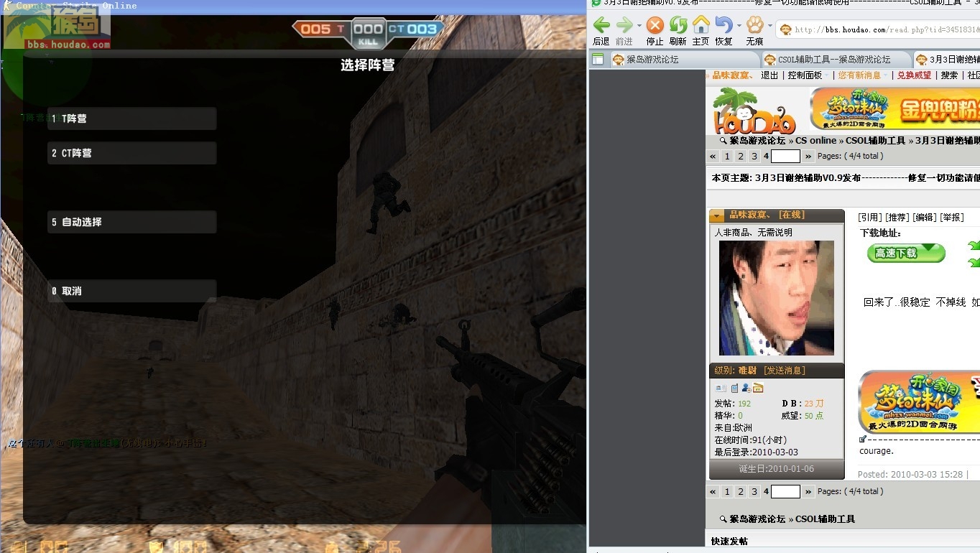
Task: Click the tab list panel icon left of tabs
Action: pos(598,59)
